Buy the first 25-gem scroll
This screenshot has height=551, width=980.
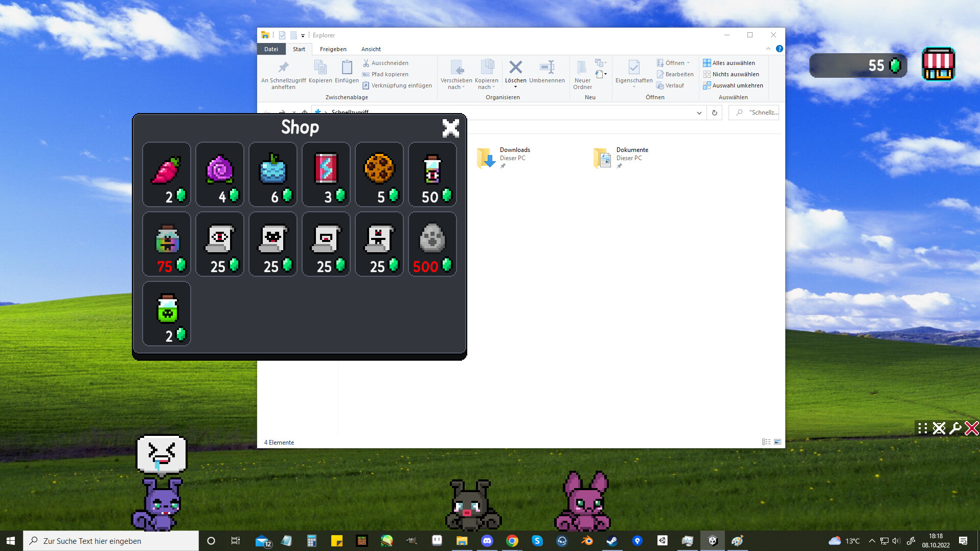click(x=219, y=244)
